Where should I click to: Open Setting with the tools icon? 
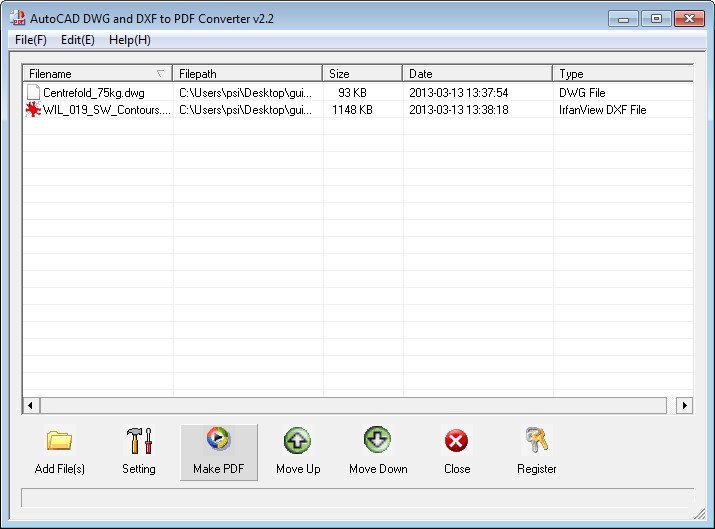coord(139,441)
